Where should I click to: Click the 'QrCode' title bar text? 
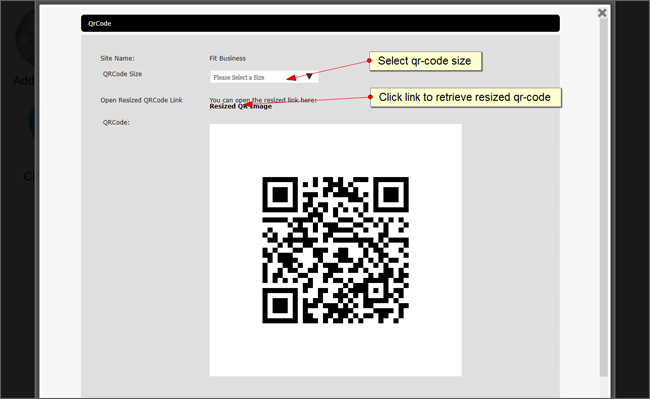coord(99,24)
